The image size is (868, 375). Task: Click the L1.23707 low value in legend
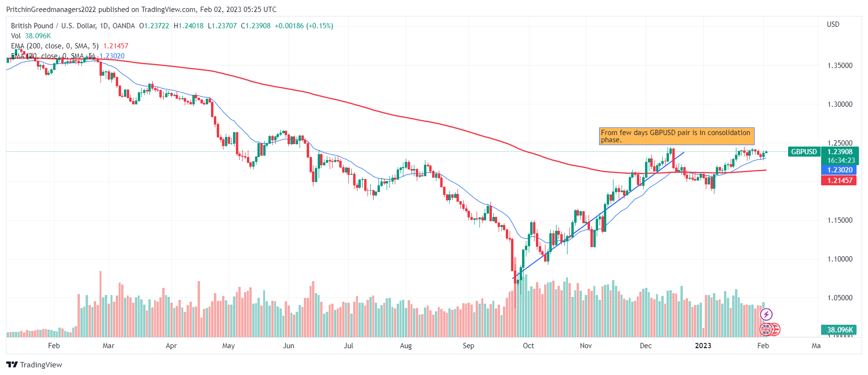[x=222, y=26]
